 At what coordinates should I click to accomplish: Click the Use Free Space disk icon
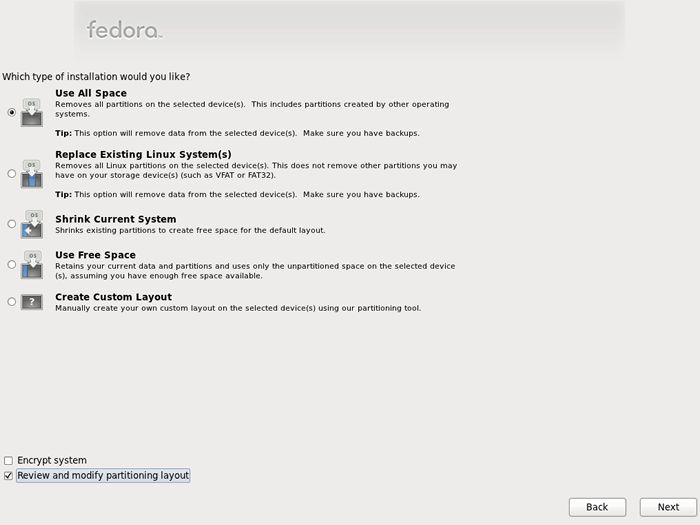(32, 265)
